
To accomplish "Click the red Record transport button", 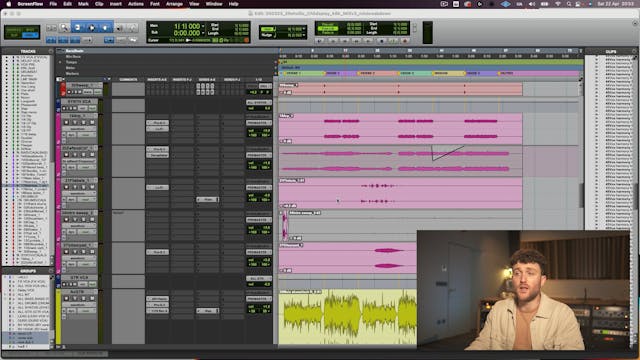I will [405, 41].
